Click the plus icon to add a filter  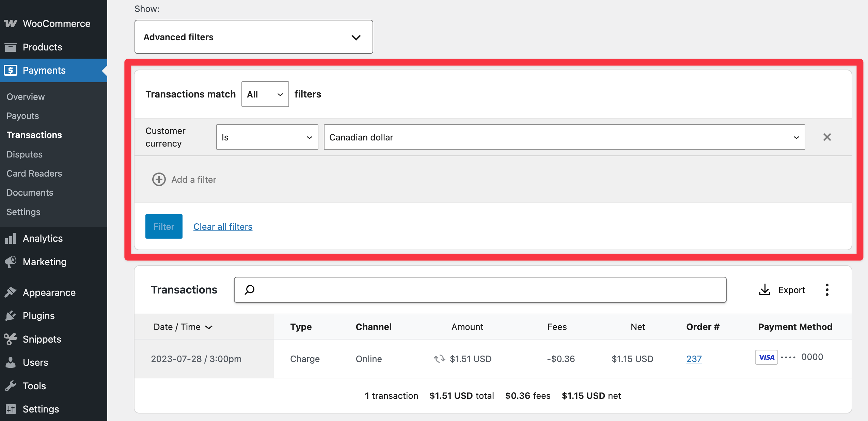click(159, 179)
